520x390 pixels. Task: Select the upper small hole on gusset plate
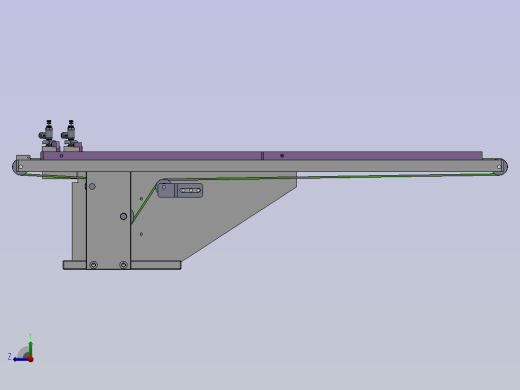(141, 199)
